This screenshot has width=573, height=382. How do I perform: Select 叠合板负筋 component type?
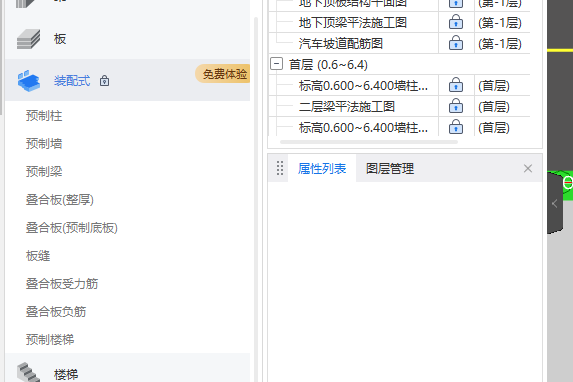[x=56, y=311]
